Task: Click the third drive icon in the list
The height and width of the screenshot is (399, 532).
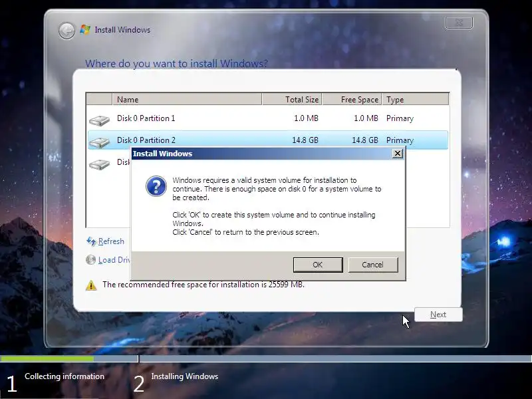Action: pyautogui.click(x=99, y=164)
